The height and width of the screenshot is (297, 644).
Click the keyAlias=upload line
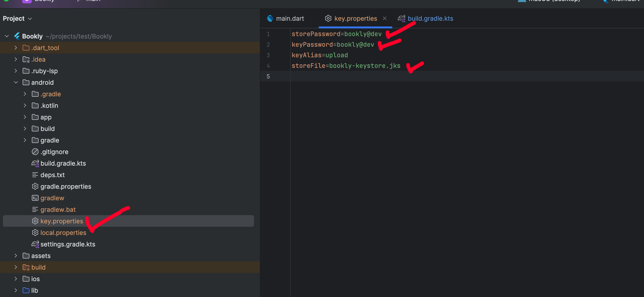coord(320,55)
